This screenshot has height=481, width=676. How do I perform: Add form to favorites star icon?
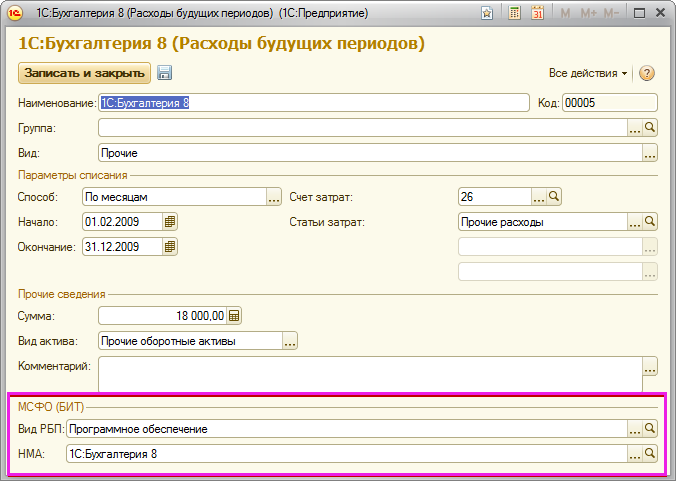coord(487,14)
